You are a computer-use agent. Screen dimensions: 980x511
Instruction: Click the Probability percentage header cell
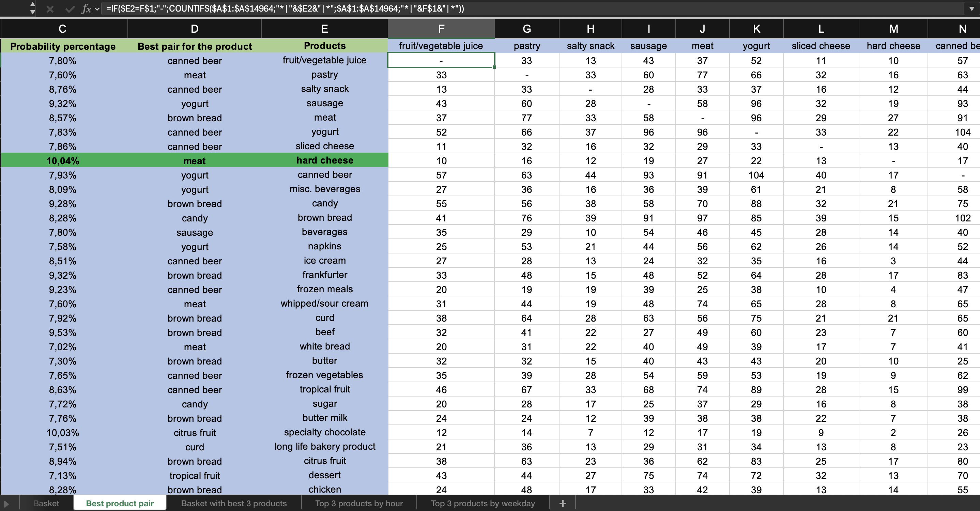(63, 46)
